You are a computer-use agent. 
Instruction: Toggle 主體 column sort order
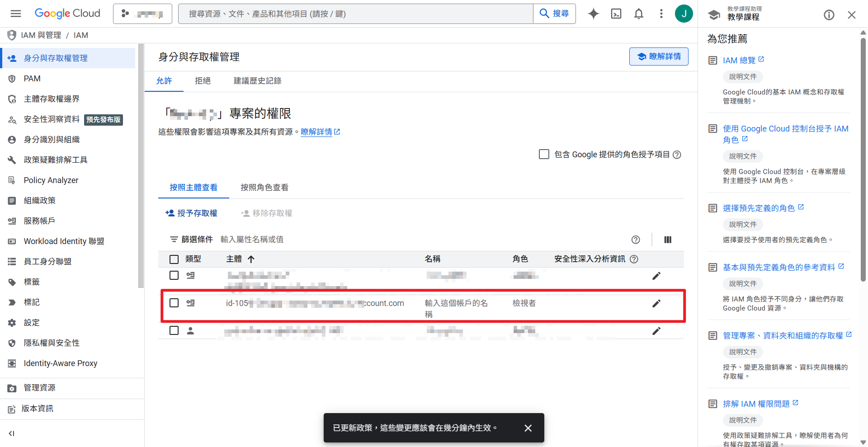(251, 259)
